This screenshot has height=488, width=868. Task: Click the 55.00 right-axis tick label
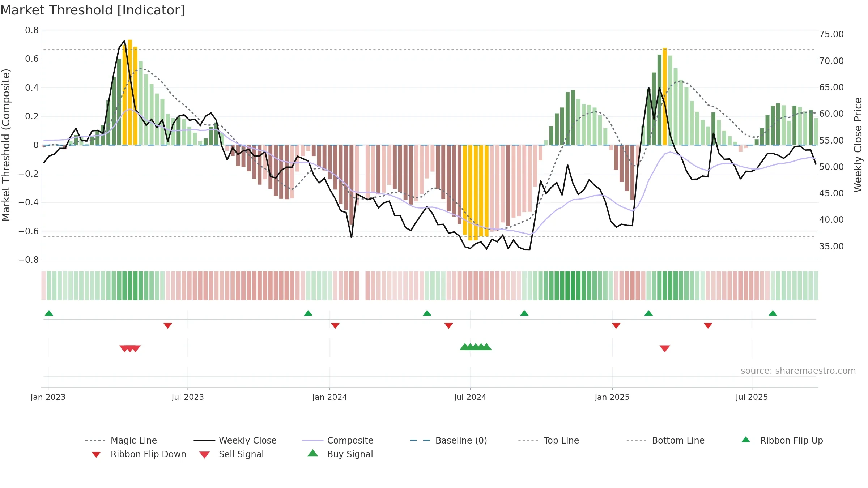831,140
